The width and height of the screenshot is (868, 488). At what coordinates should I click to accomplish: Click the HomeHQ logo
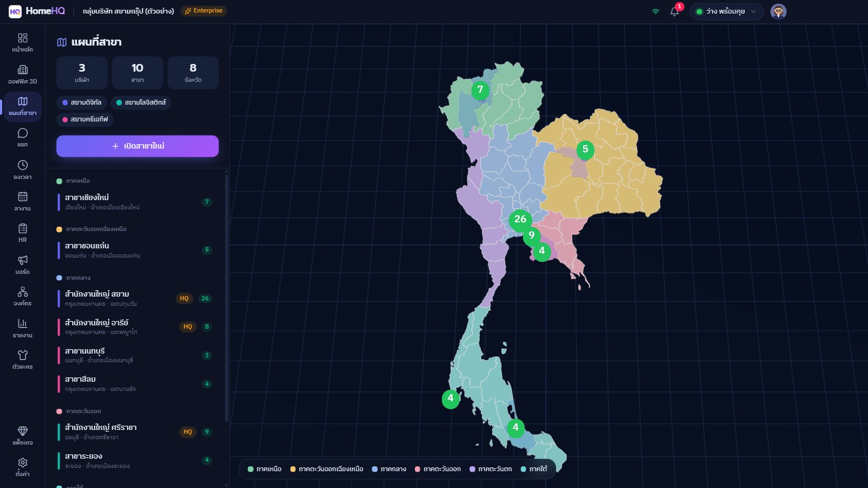click(37, 11)
